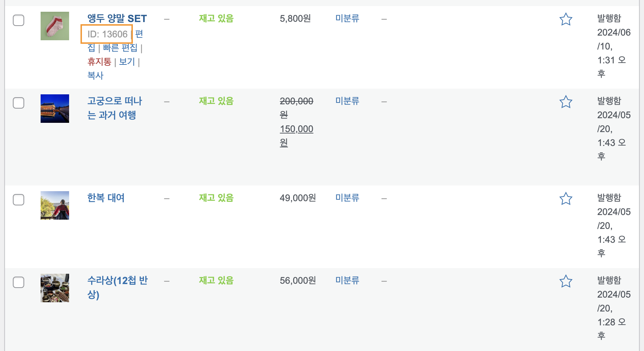The height and width of the screenshot is (351, 644).
Task: Open the socks product thumbnail image
Action: (55, 26)
